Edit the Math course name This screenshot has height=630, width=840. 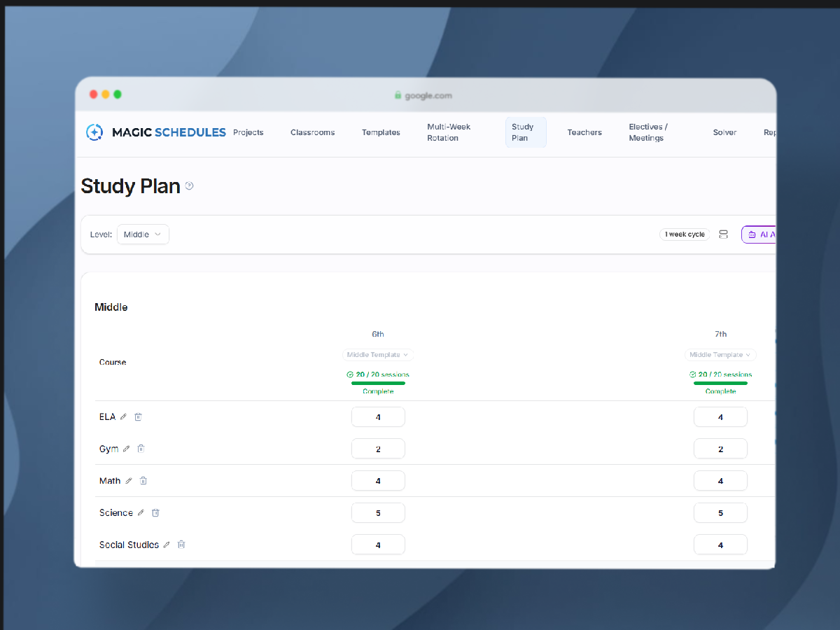(129, 481)
